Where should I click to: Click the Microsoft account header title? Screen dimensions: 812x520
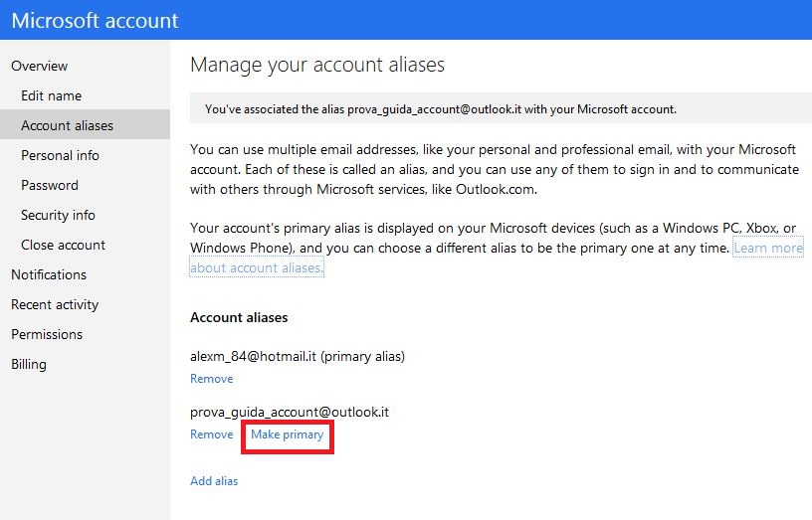point(95,21)
